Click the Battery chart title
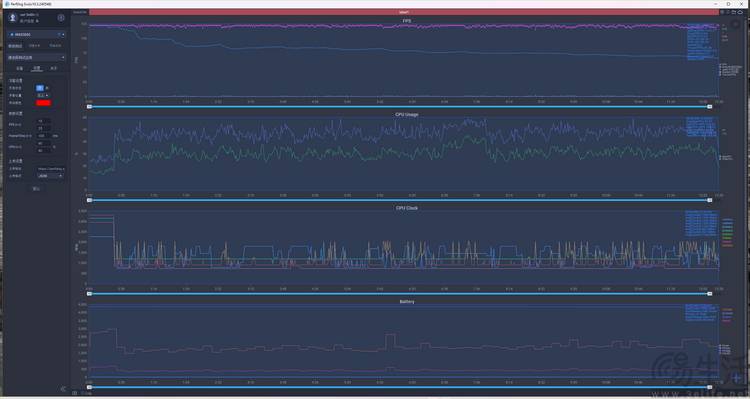Screen dimensions: 750x399 click(x=407, y=302)
